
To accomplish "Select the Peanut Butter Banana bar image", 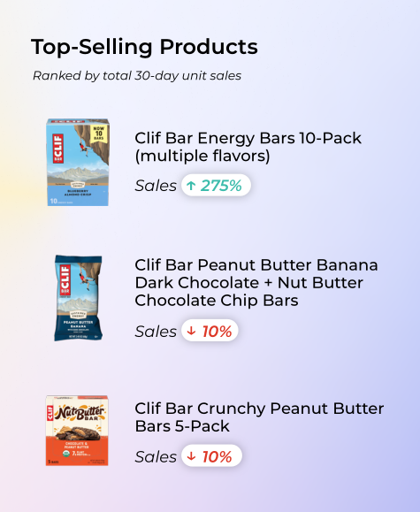I will pyautogui.click(x=78, y=298).
